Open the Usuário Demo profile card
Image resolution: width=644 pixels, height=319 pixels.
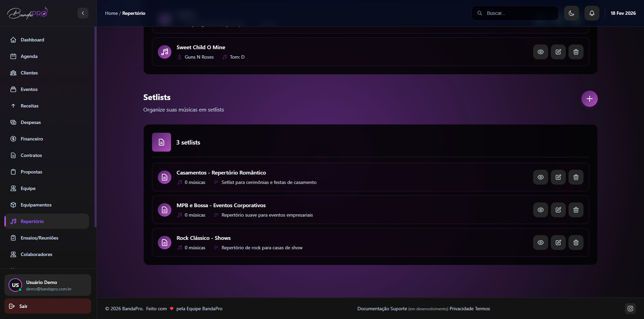47,285
